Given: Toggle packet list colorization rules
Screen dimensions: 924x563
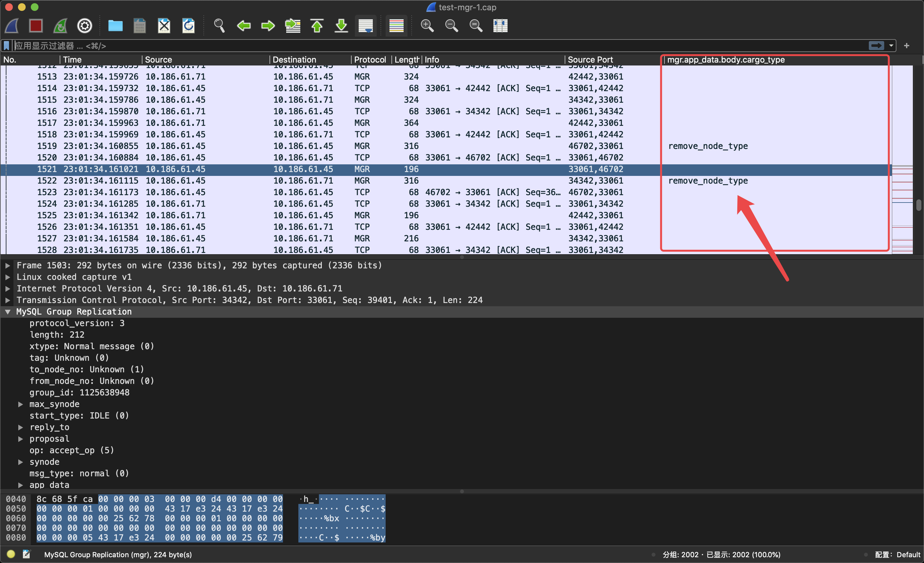Looking at the screenshot, I should tap(396, 25).
